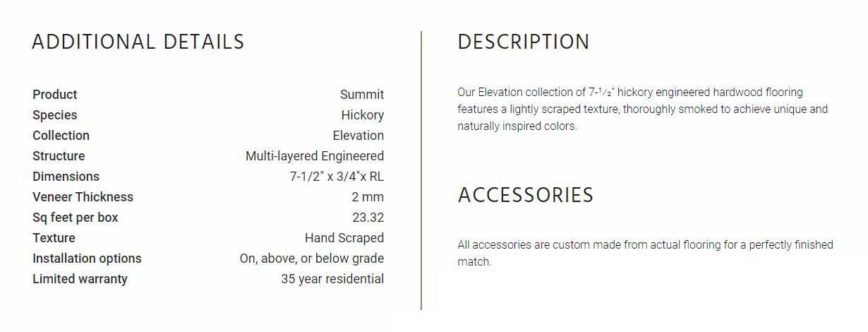Select the Product label
This screenshot has height=332, width=868.
(55, 95)
